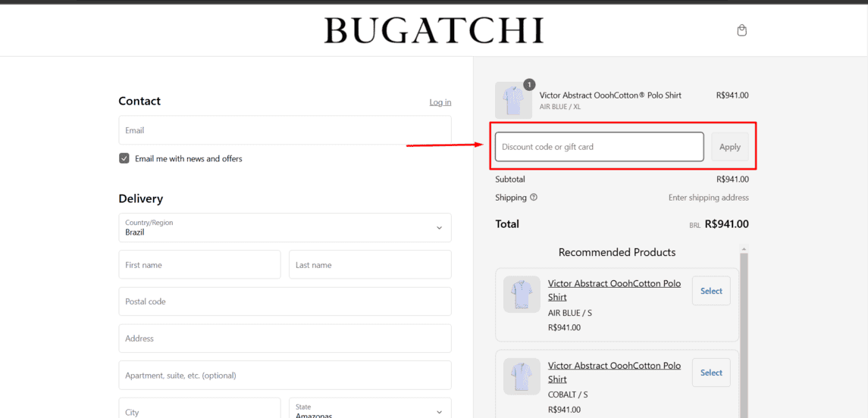
Task: Open Victor Abstract Polo Shirt COBALT / S link
Action: pyautogui.click(x=615, y=373)
